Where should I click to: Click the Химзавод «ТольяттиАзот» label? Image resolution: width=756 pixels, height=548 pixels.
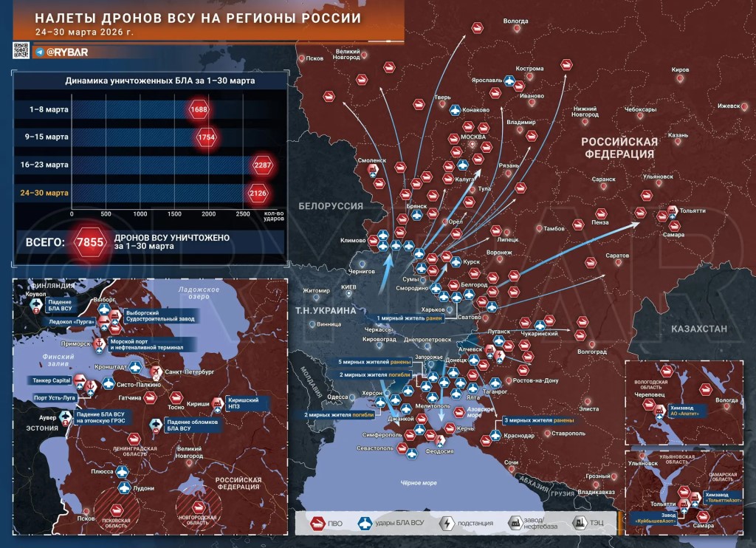724,497
